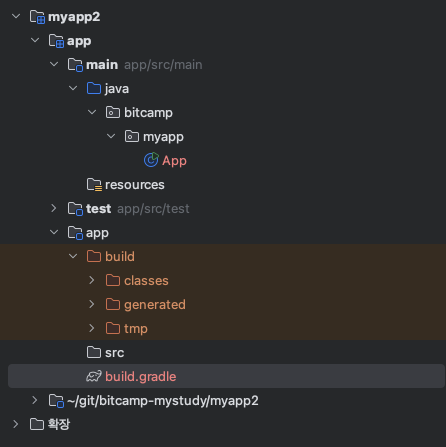Click the bold app module icon
The image size is (446, 447).
coord(56,41)
